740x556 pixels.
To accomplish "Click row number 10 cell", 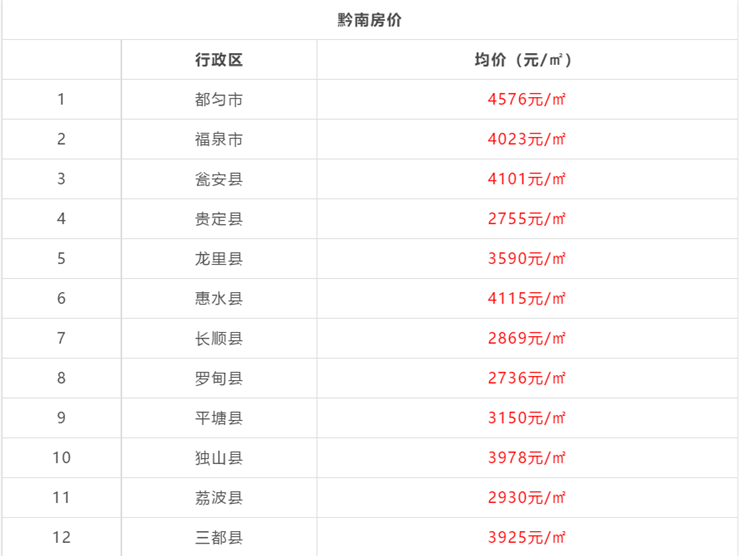I will point(61,458).
